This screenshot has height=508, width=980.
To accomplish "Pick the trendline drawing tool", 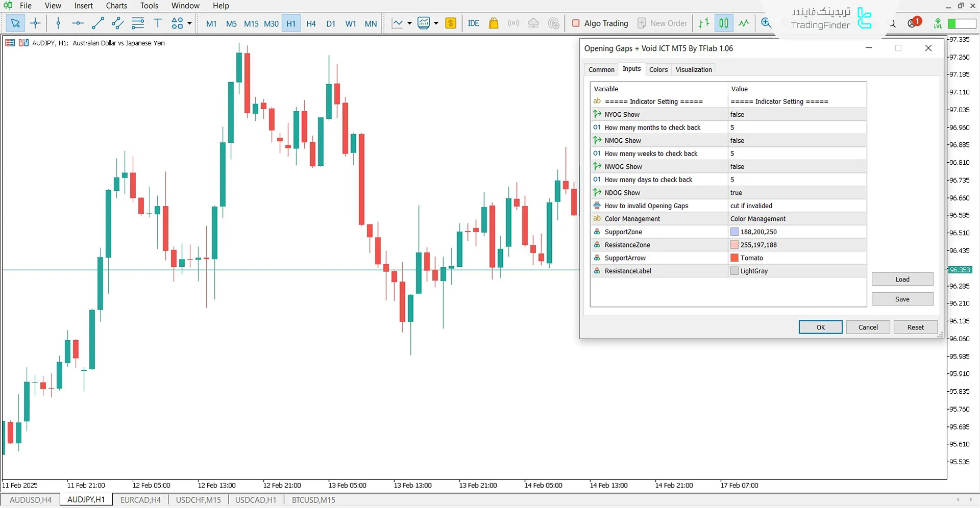I will [97, 23].
